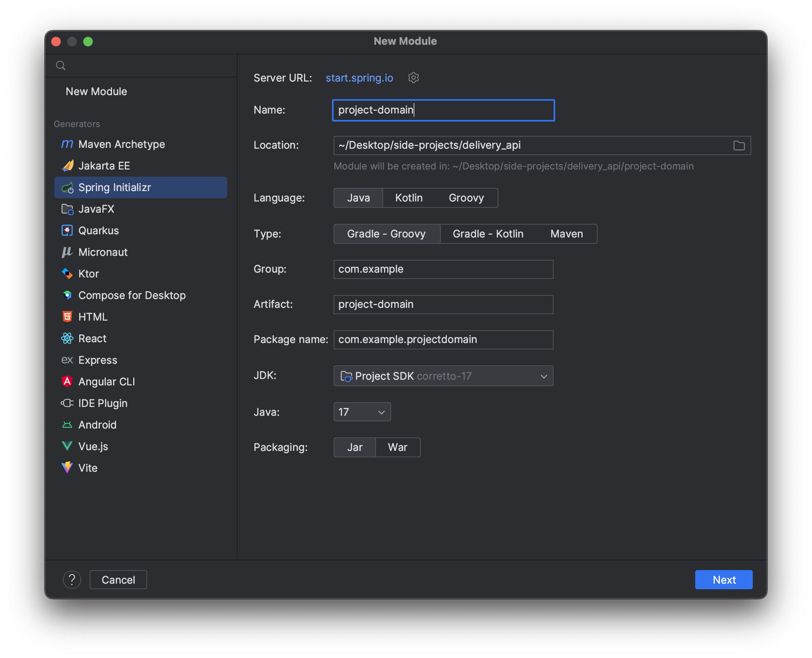The image size is (812, 658).
Task: Select the Ktor generator
Action: 88,274
